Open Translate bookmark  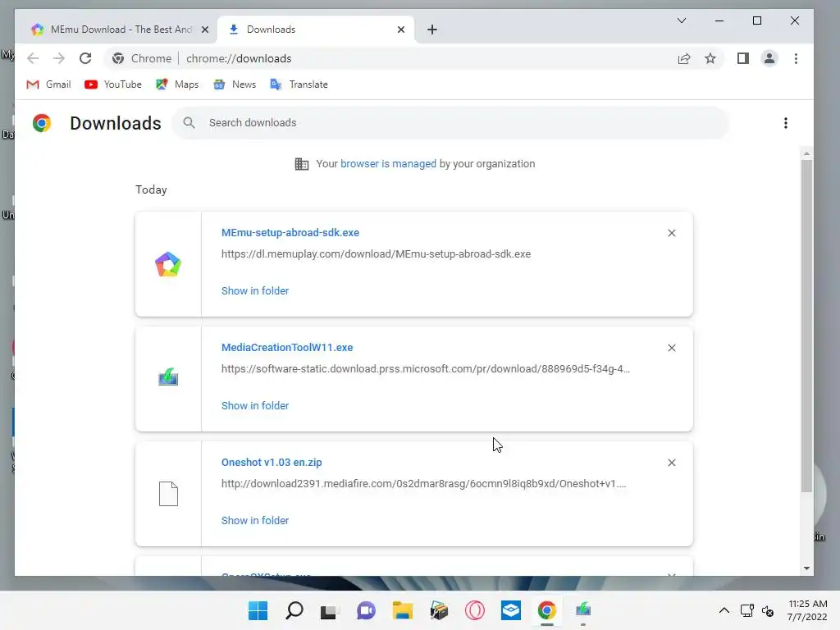pyautogui.click(x=299, y=84)
